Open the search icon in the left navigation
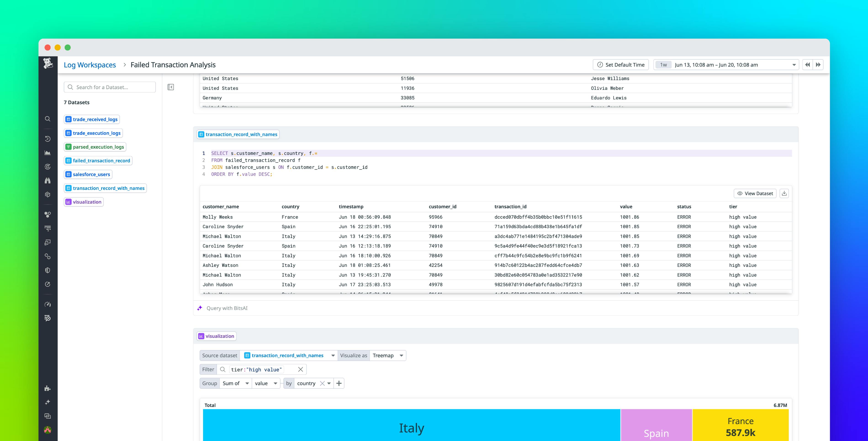This screenshot has width=868, height=441. click(48, 119)
